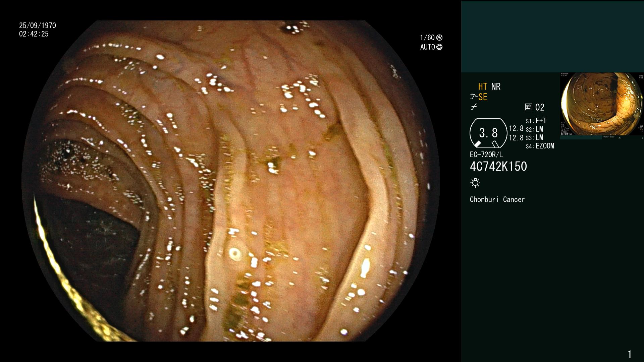
Task: Click the main endoscopic live image
Action: coord(231,181)
